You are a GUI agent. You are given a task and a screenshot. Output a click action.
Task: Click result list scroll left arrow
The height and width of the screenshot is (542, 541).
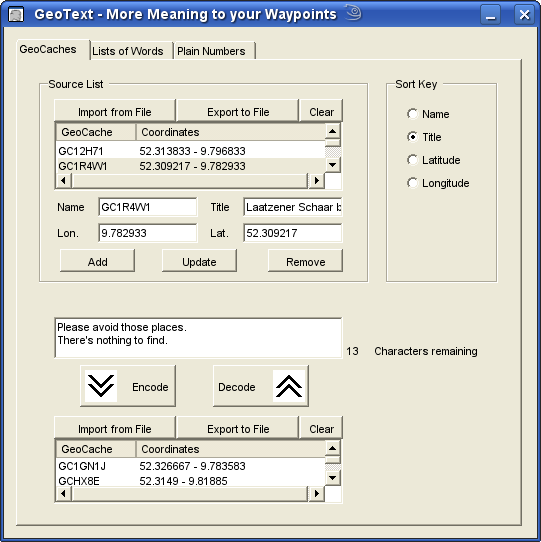click(x=63, y=494)
